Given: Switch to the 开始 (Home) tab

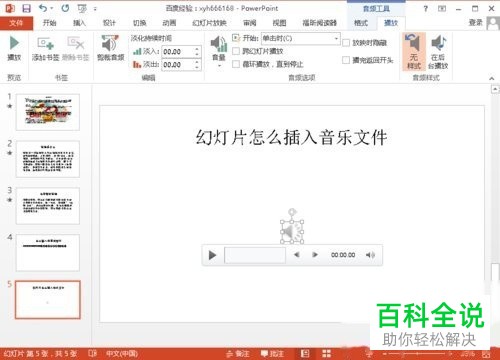Looking at the screenshot, I should [50, 23].
